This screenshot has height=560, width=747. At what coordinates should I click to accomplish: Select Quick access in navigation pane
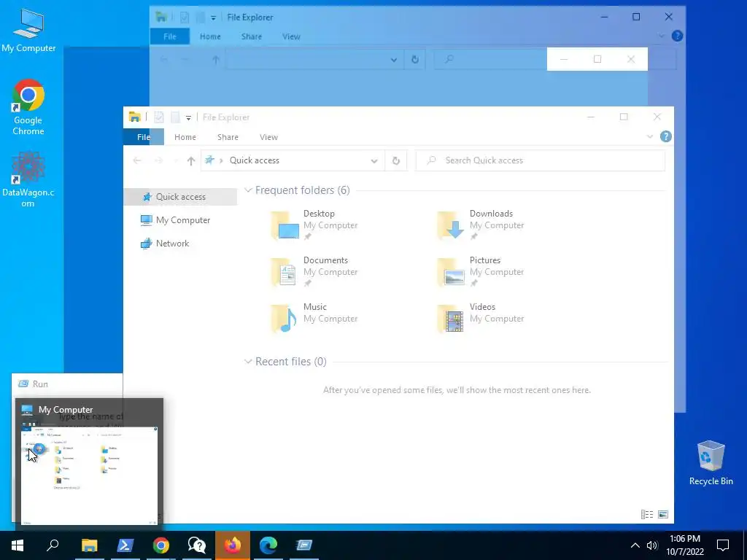point(180,197)
